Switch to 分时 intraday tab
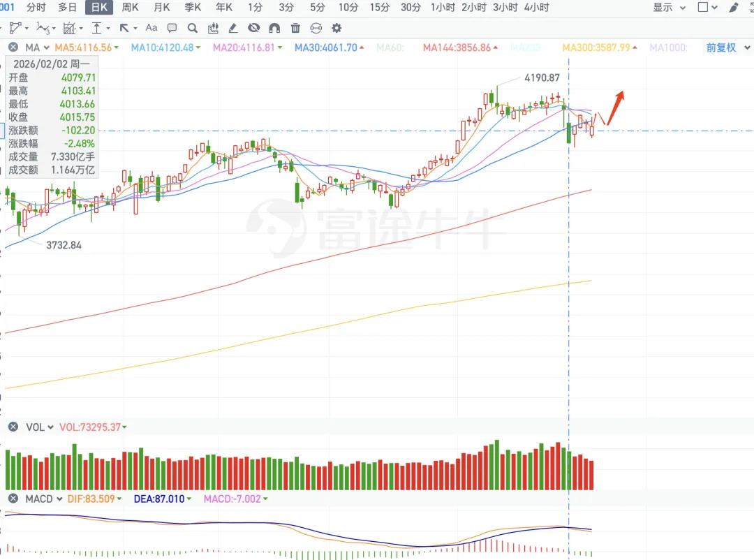This screenshot has width=754, height=560. (x=36, y=7)
